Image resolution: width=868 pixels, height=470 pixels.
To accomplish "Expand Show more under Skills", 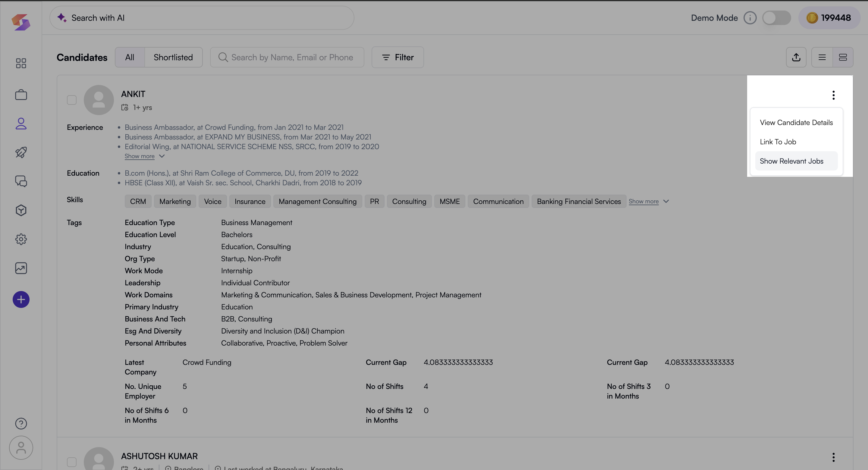I will (x=649, y=201).
